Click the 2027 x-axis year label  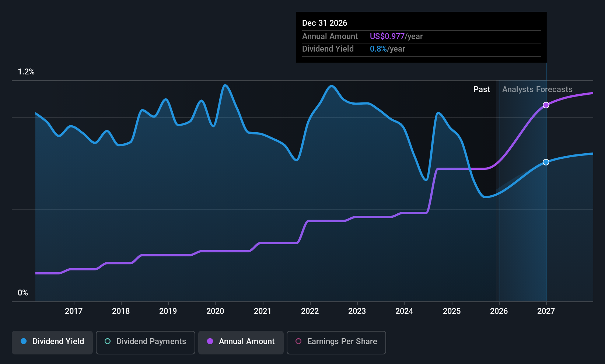click(546, 311)
